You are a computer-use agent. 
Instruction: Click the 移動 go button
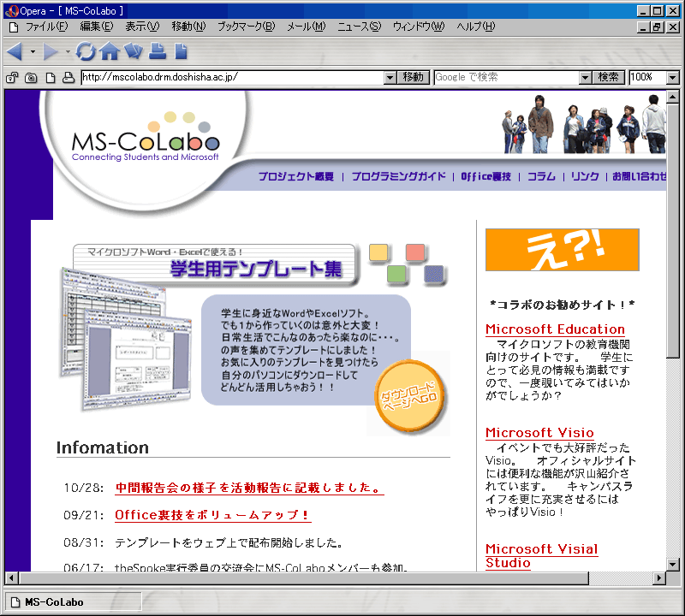(x=414, y=78)
